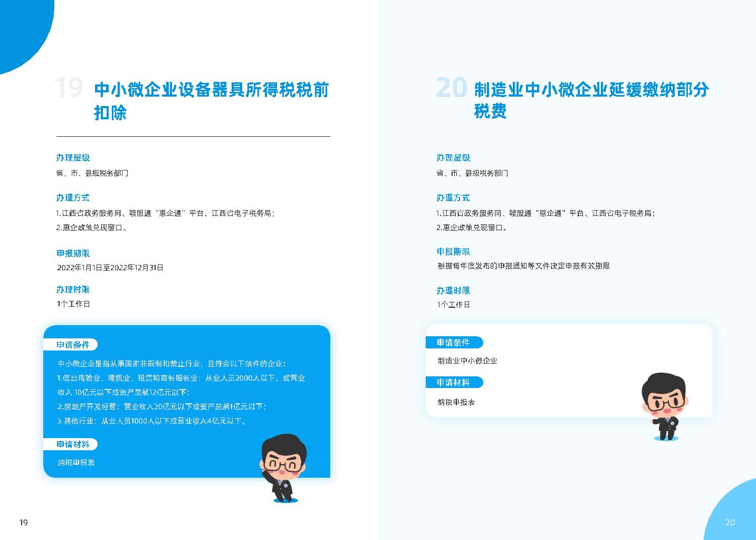The image size is (756, 540).
Task: Click the date range 2022年1月1日至2022年12月31日
Action: point(110,268)
